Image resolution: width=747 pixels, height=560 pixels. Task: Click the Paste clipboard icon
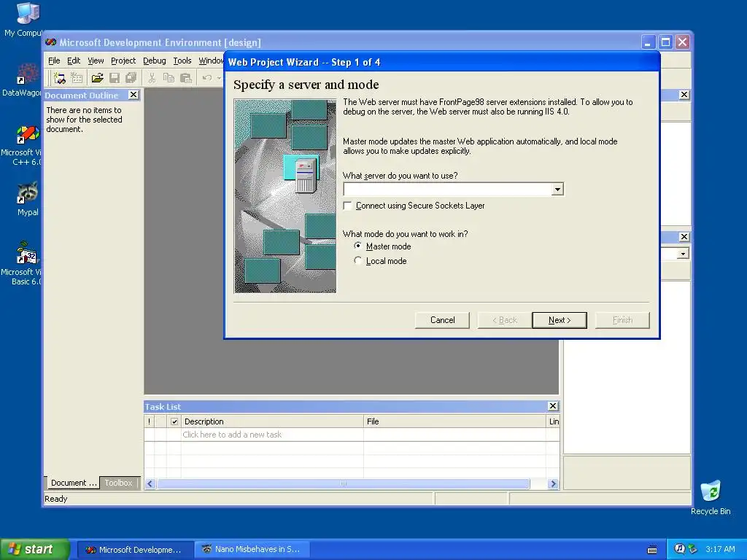(x=186, y=77)
